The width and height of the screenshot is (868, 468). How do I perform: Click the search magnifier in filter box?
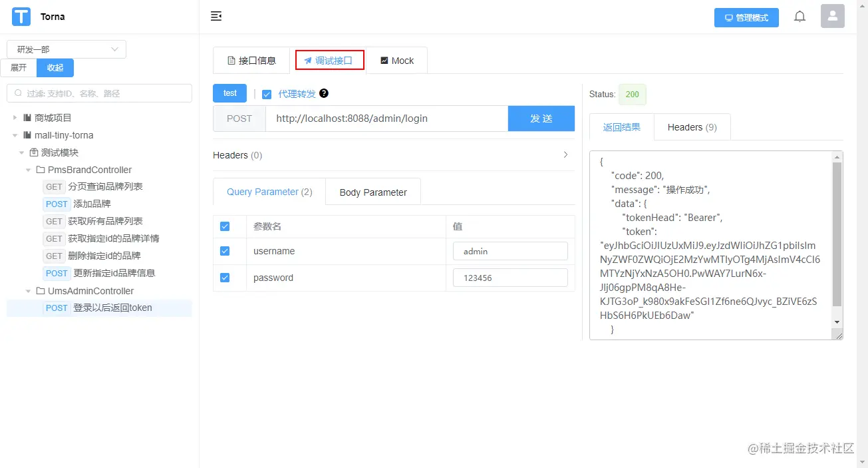[x=18, y=93]
